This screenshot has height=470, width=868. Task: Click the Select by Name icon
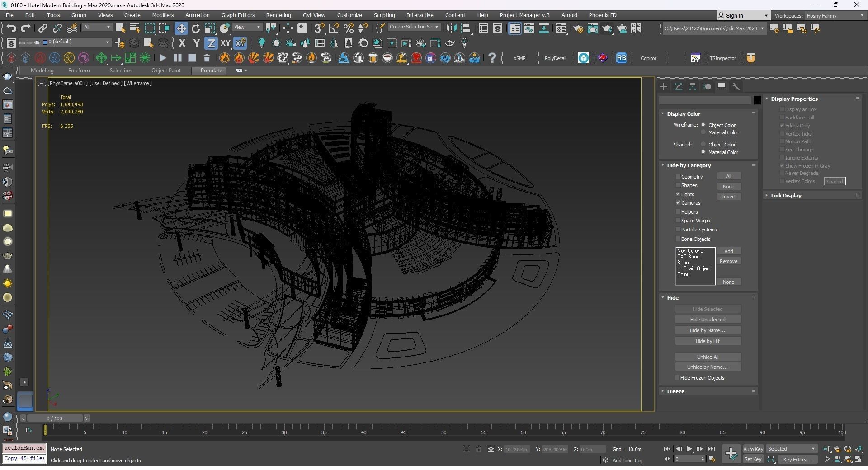coord(134,28)
